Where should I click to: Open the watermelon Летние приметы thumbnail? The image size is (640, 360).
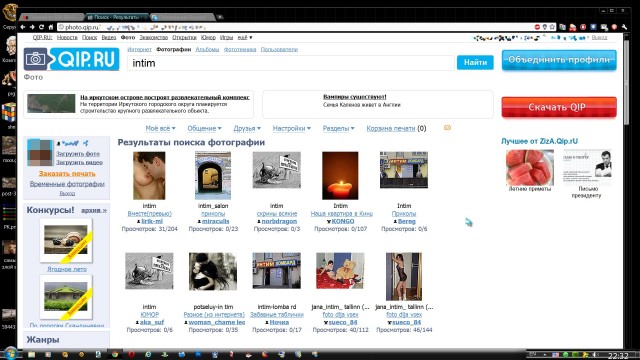coord(530,168)
